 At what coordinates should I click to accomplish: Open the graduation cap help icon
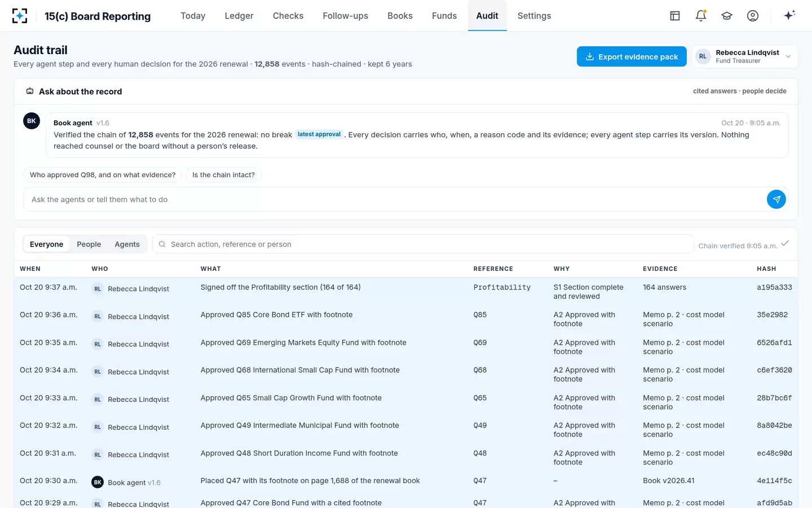point(727,16)
